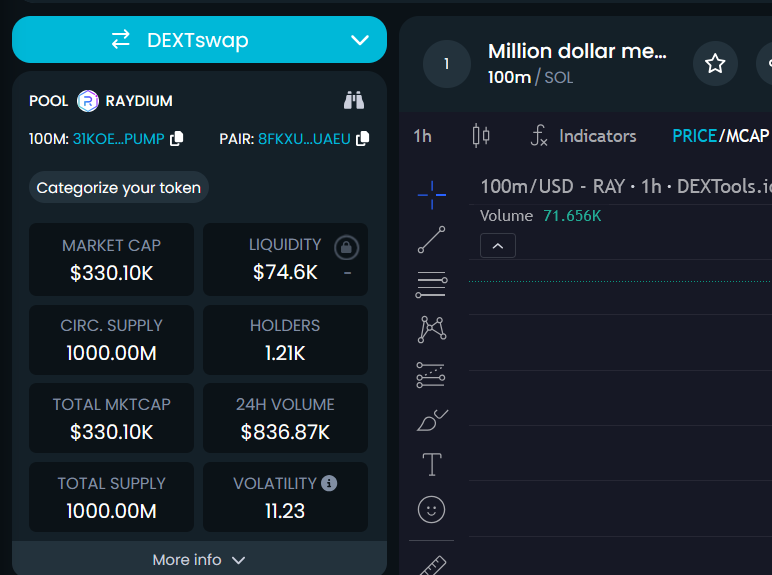Image resolution: width=772 pixels, height=575 pixels.
Task: Open the emoji icons tool
Action: point(431,509)
